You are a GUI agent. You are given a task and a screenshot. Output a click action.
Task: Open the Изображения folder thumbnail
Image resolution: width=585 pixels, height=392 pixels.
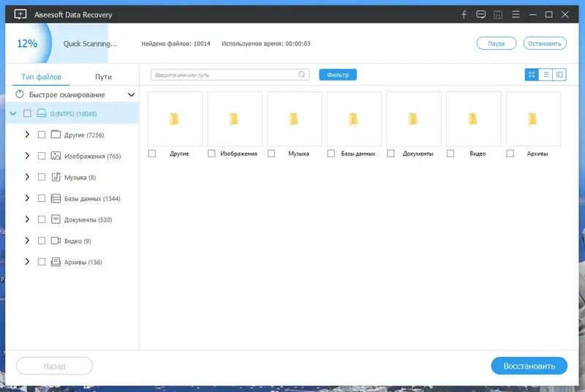(235, 119)
